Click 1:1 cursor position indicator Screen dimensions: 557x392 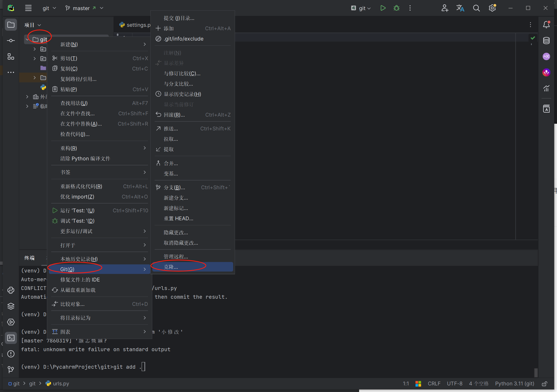[x=406, y=384]
